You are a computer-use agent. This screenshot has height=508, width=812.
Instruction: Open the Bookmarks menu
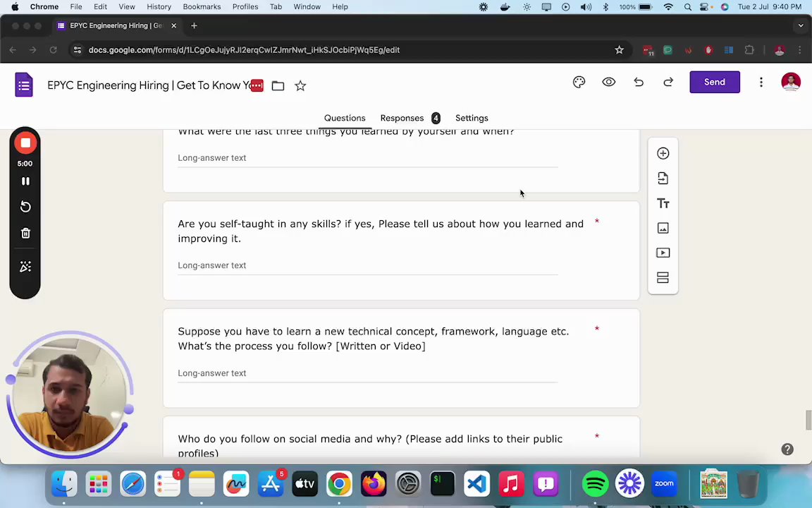click(x=202, y=7)
